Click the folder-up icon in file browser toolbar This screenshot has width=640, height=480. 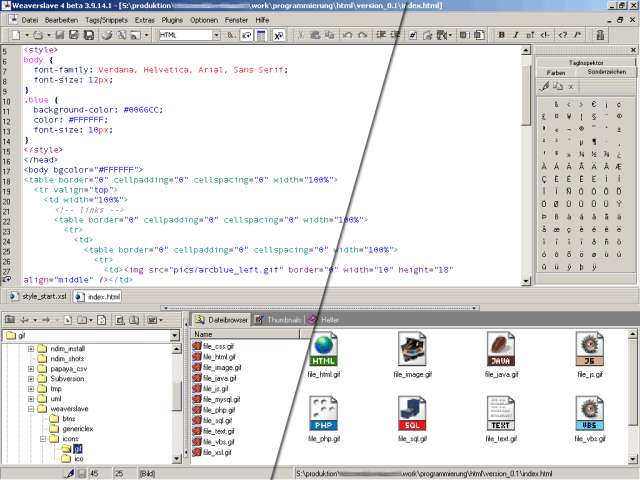pos(10,320)
